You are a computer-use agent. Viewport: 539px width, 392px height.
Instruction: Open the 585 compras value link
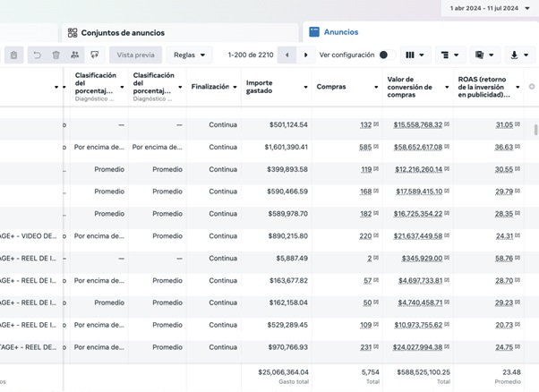(x=365, y=147)
